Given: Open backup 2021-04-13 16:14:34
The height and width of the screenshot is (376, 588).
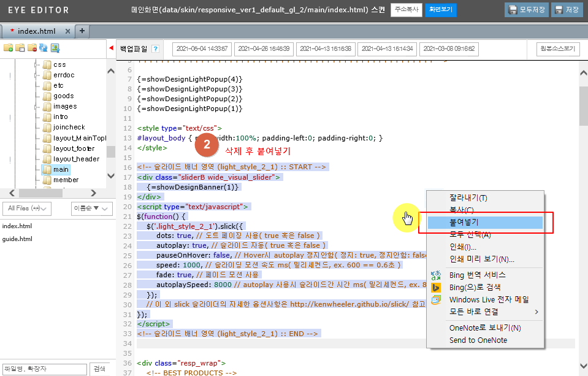Looking at the screenshot, I should 388,49.
